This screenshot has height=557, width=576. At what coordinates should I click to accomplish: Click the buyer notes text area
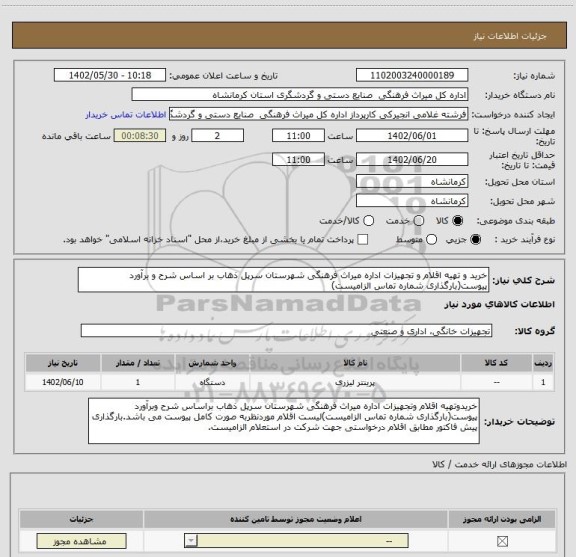(284, 421)
